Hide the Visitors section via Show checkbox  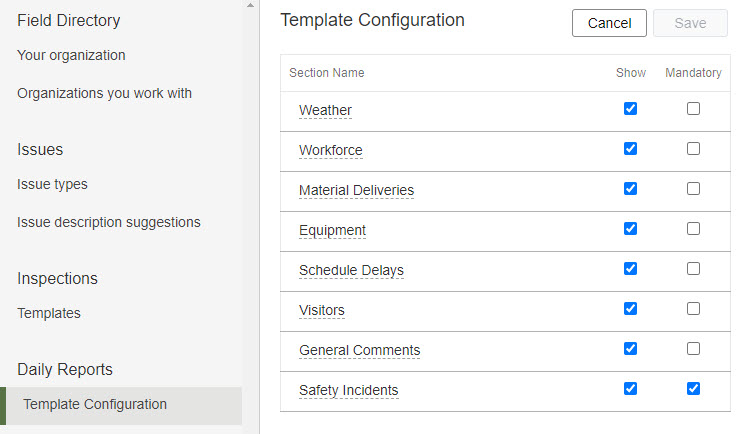[630, 309]
